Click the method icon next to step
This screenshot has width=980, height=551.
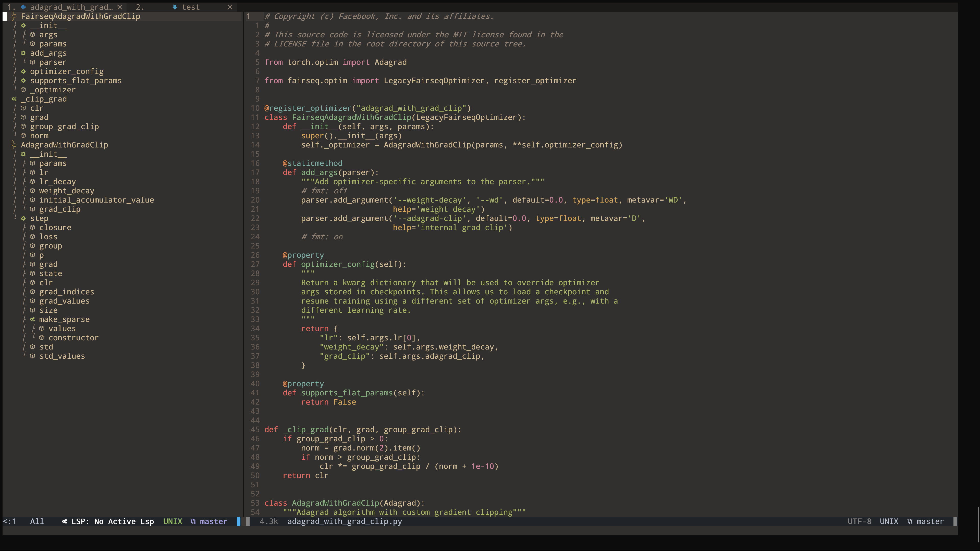(x=23, y=219)
